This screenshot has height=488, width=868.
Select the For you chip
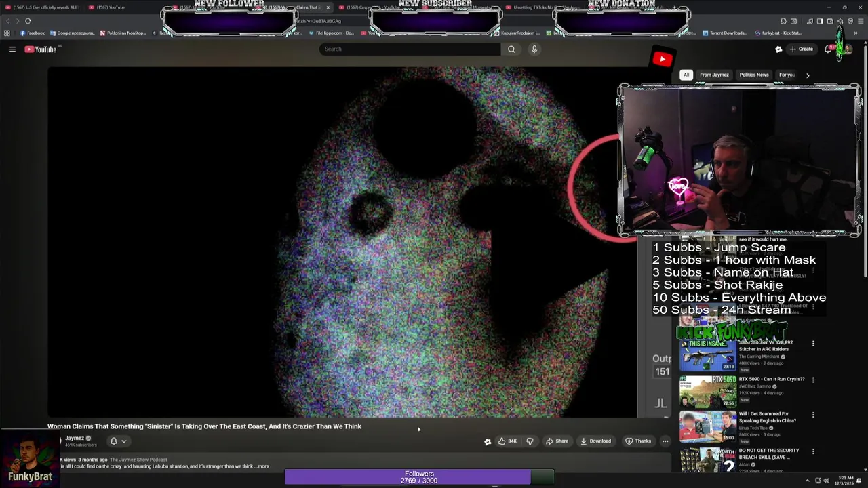787,75
